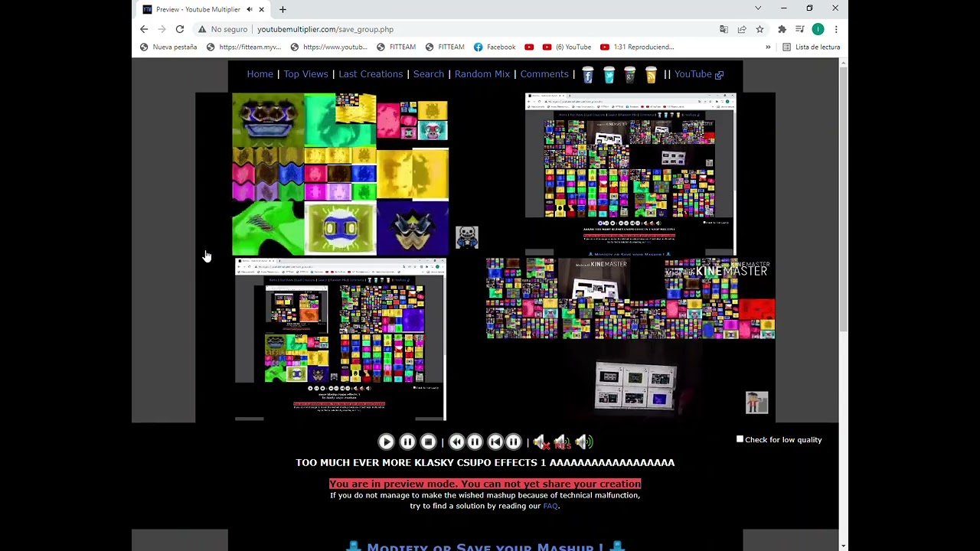Follow the external YouTube link in the navigation
The height and width of the screenshot is (551, 980).
point(698,74)
